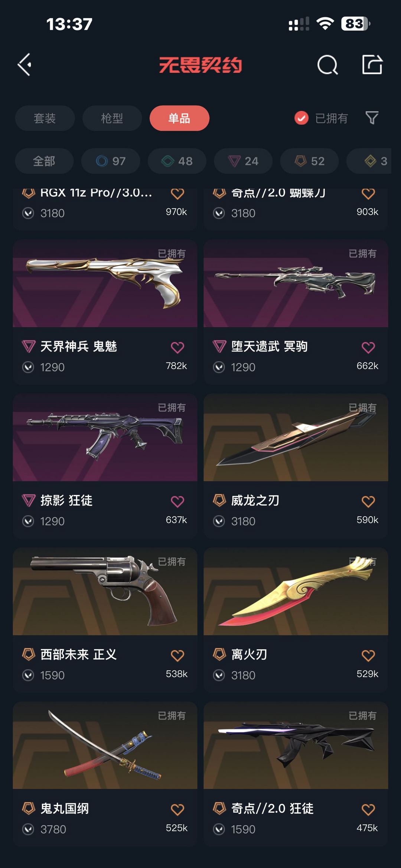This screenshot has width=401, height=868.
Task: Filter by orange tier 52 chip
Action: coord(309,161)
